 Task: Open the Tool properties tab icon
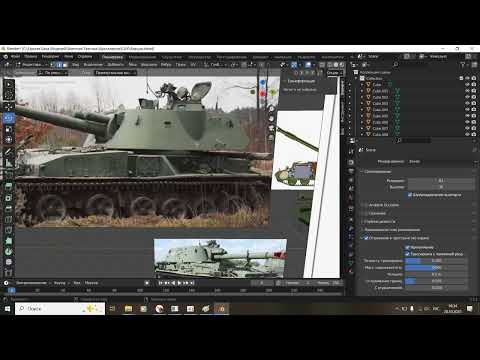click(351, 152)
